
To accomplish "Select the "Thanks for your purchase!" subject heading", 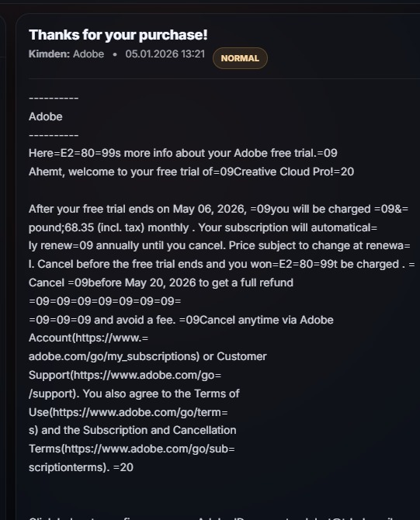I will click(118, 35).
